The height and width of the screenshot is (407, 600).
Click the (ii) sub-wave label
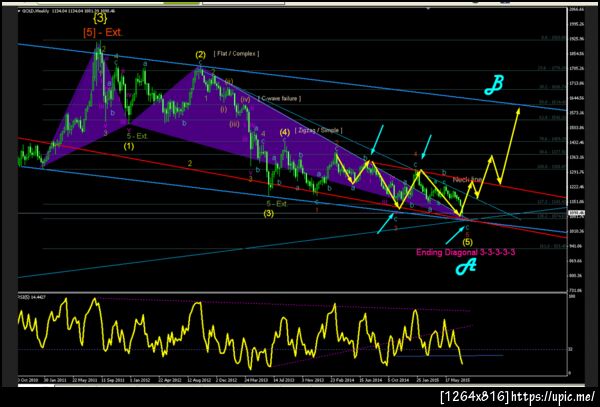229,81
